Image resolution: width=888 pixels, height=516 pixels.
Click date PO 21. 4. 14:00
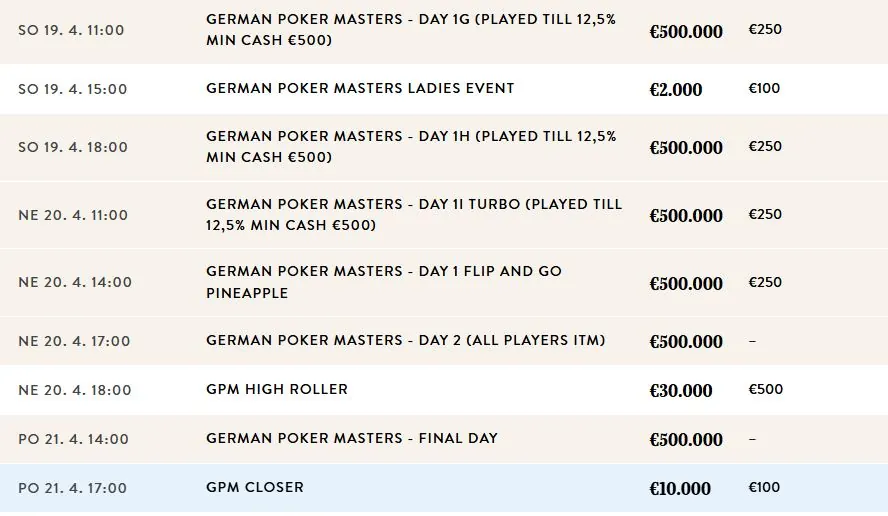pos(73,439)
